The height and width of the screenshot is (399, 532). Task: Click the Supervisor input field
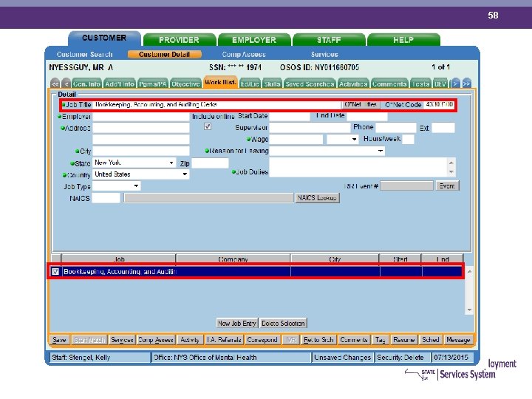click(310, 128)
